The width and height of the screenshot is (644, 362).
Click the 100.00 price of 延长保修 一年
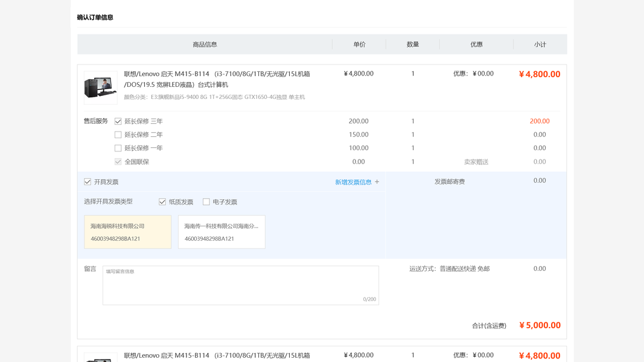(359, 148)
